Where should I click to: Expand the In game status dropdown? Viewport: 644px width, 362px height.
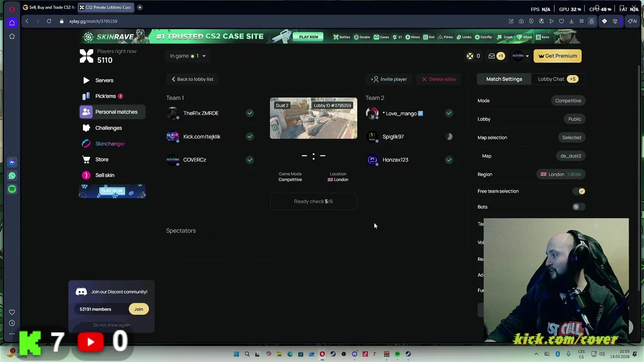[188, 56]
